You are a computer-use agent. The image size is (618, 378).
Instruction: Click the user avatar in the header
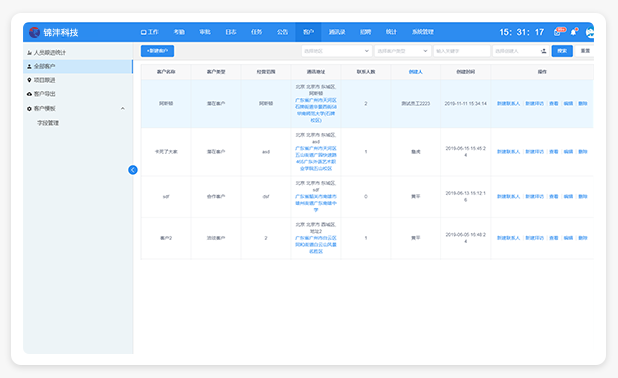590,32
